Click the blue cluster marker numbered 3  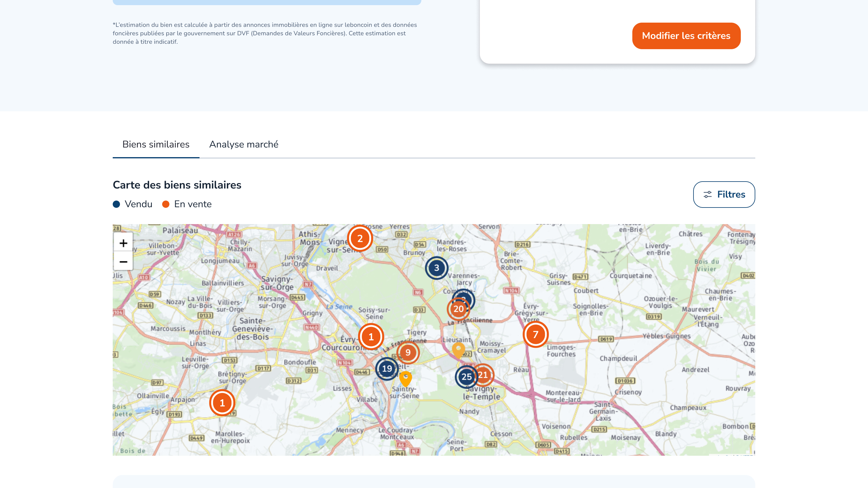tap(436, 268)
